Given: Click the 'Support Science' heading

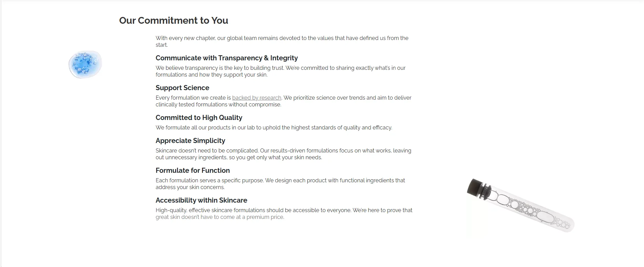Looking at the screenshot, I should 182,88.
